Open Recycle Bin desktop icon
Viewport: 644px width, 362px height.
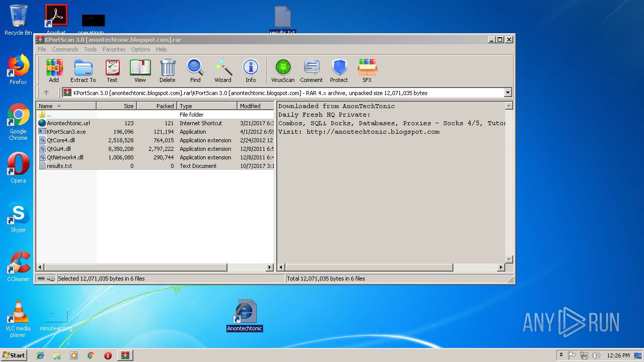pos(18,20)
